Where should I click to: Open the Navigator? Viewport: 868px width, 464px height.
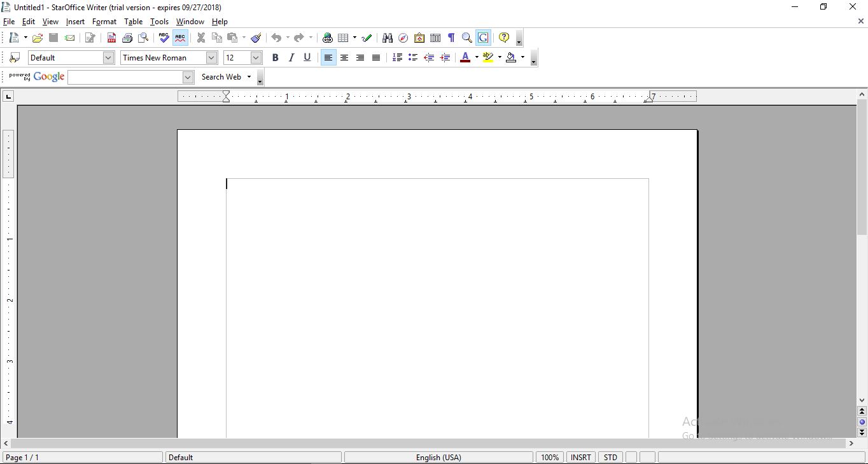[x=403, y=38]
